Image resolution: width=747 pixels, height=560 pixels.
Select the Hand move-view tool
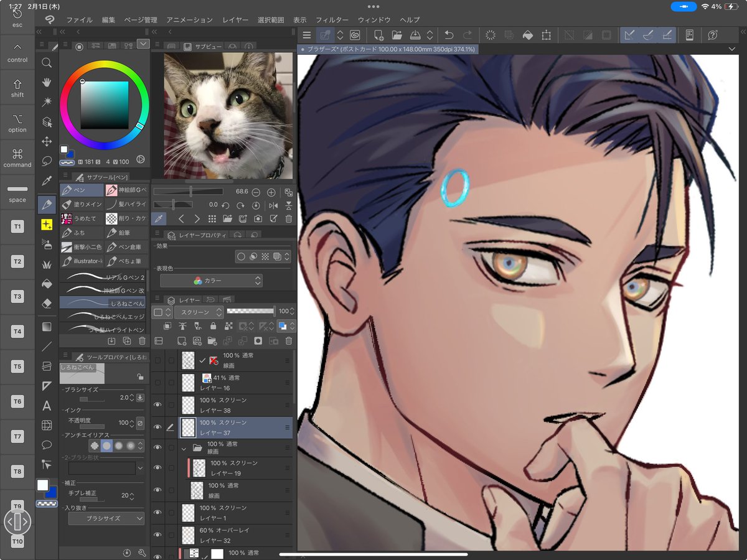(47, 82)
